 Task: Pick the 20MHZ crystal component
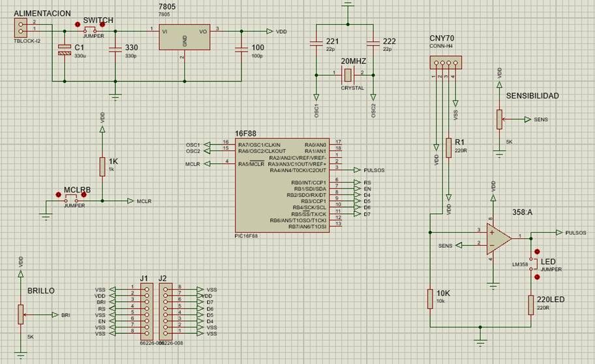point(348,74)
